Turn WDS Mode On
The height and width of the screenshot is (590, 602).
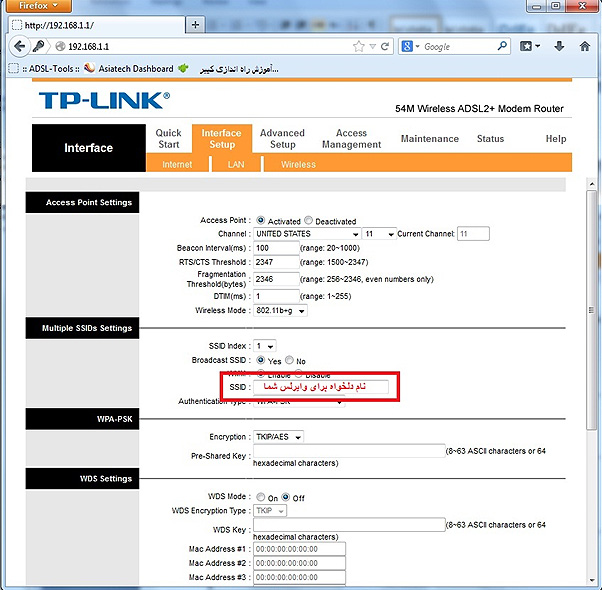coord(261,497)
